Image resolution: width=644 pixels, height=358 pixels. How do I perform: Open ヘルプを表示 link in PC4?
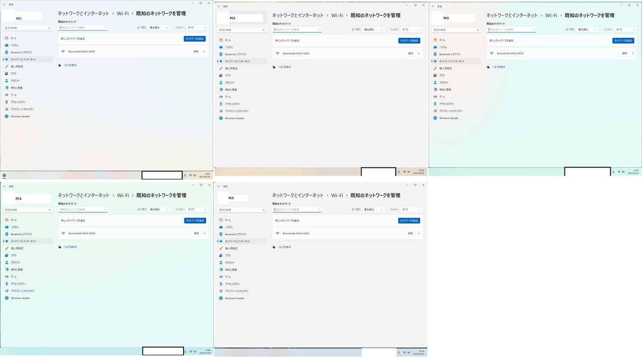point(70,247)
